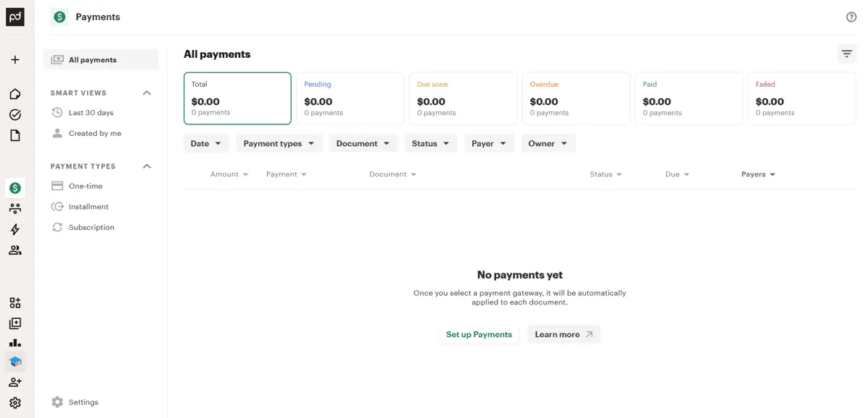Open the content library plus icon
Screen dimensions: 868x418
pyautogui.click(x=15, y=323)
